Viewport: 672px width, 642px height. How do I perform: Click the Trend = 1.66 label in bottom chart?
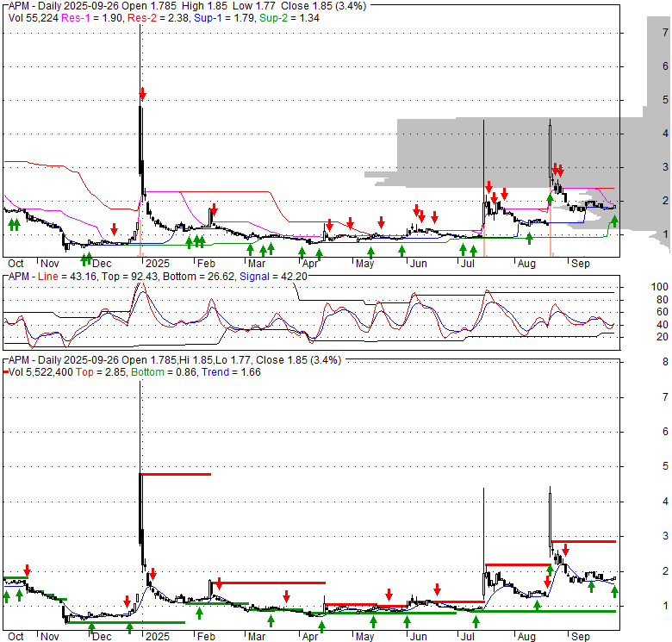(x=231, y=372)
